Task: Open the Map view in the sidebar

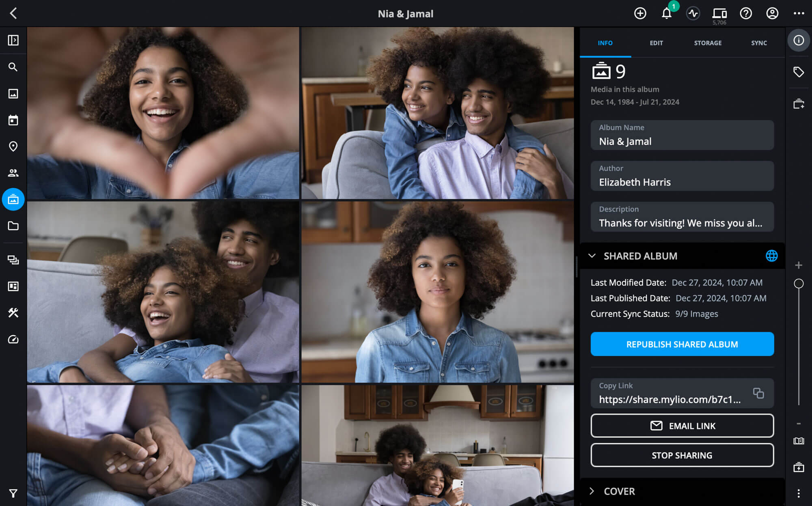Action: click(x=13, y=146)
